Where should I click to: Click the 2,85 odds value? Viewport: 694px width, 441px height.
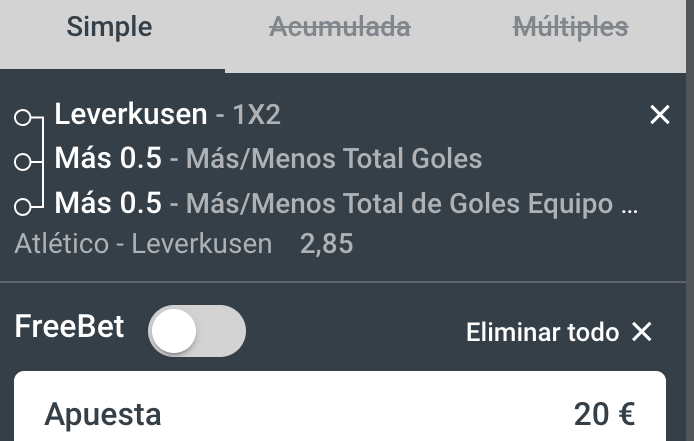pos(327,244)
